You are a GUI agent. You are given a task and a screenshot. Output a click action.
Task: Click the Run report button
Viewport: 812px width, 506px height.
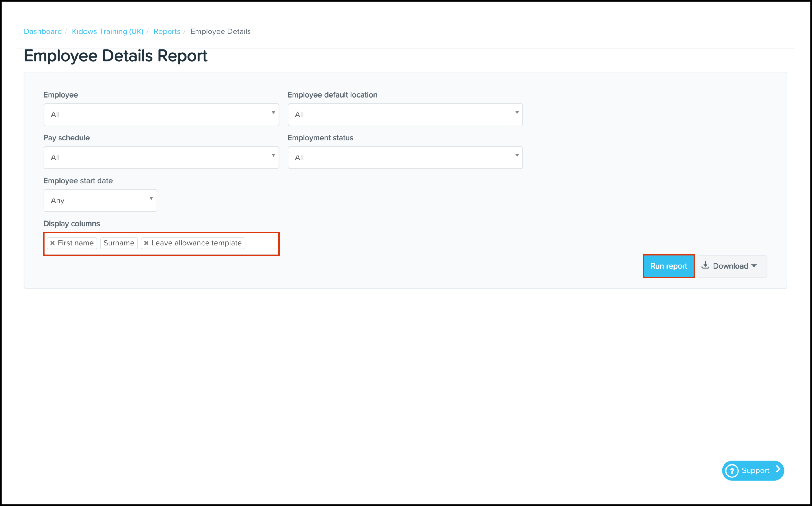click(668, 266)
